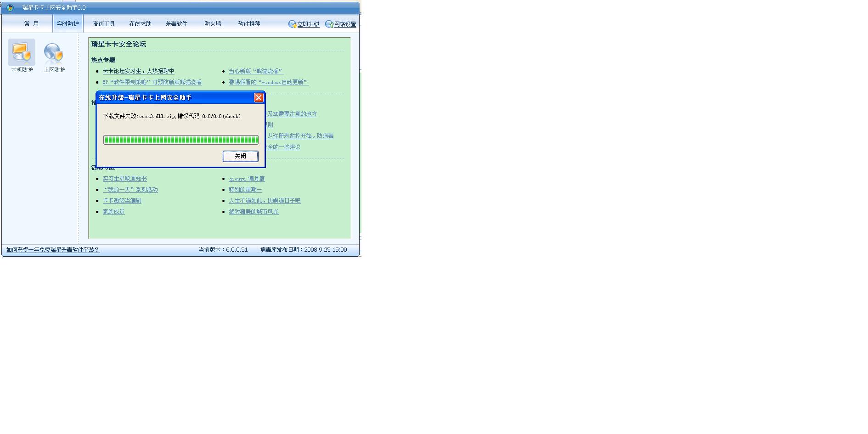The image size is (868, 434).
Task: Open link 当心新版“熊猫烧香”
Action: 256,71
